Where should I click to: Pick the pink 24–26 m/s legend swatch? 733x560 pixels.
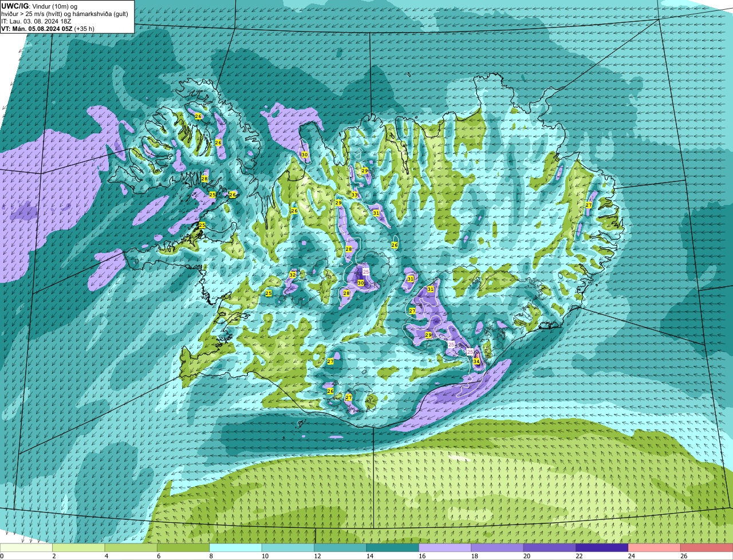(655, 547)
